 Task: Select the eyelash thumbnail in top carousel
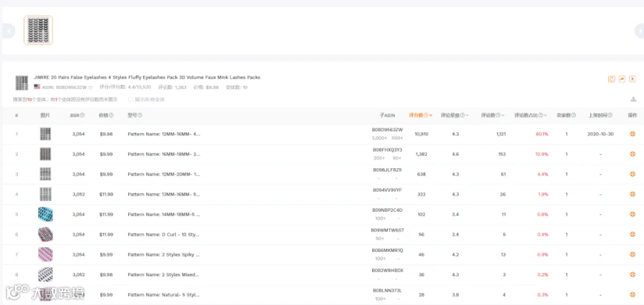tap(38, 30)
